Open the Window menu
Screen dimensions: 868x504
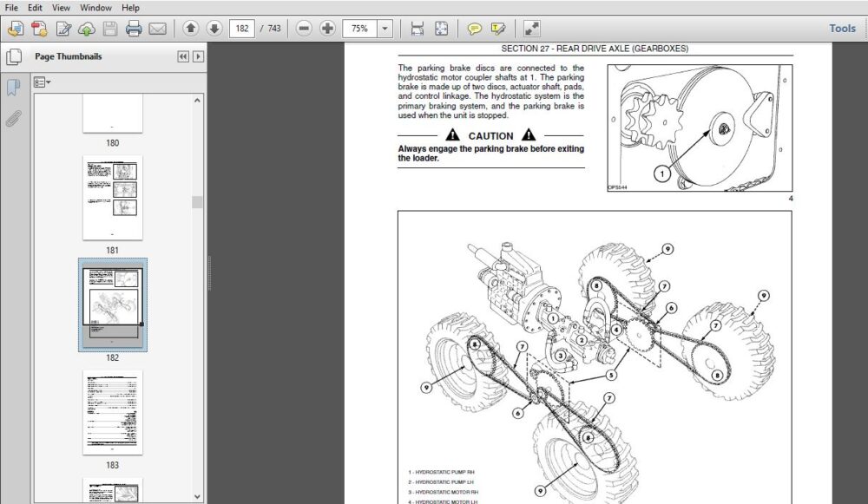(x=95, y=8)
